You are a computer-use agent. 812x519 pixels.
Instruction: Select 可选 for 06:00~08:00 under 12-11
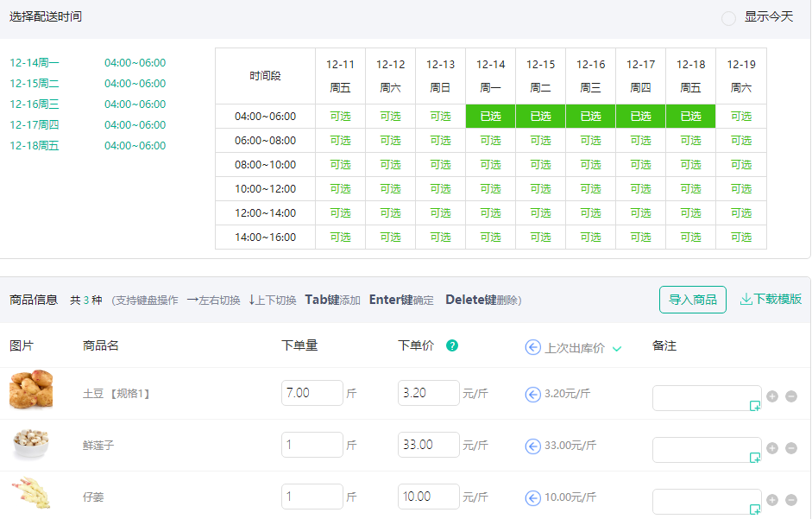(x=340, y=140)
